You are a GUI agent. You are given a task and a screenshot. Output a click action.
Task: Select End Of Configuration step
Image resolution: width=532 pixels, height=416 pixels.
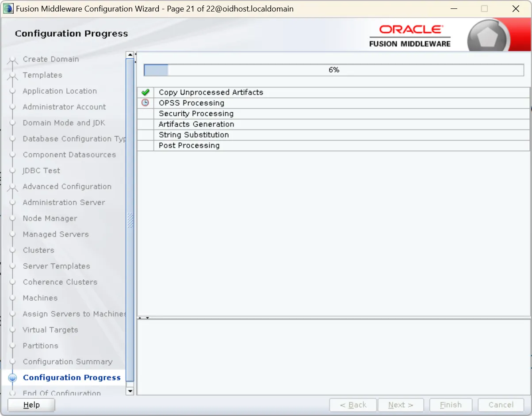tap(62, 393)
